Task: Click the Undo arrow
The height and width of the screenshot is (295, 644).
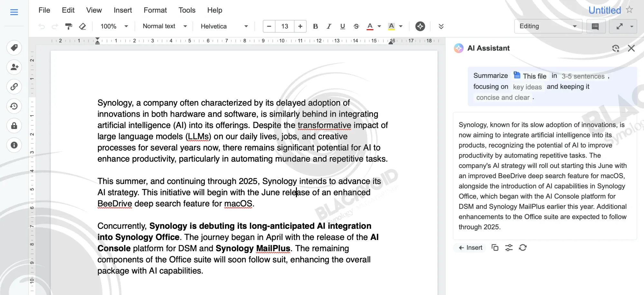Action: tap(42, 26)
